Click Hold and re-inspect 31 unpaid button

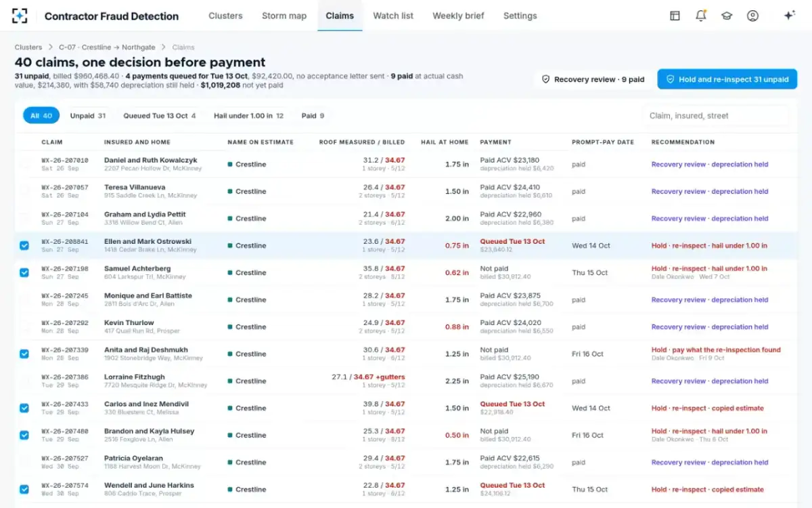click(727, 79)
